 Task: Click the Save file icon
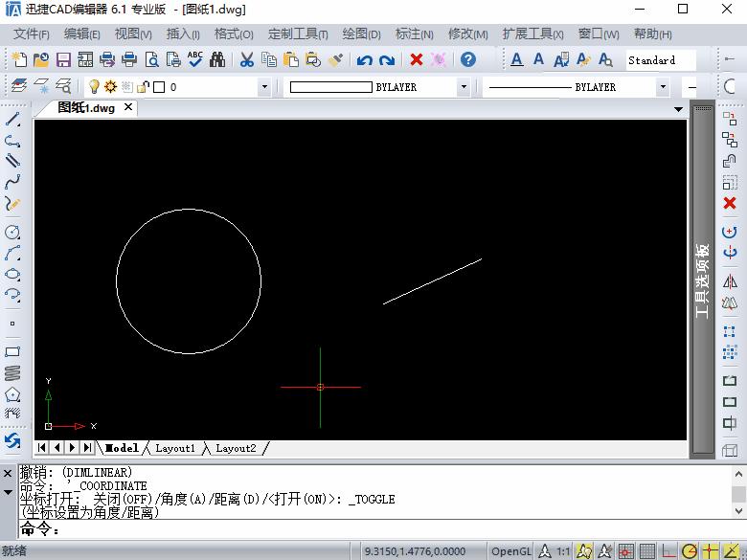pyautogui.click(x=63, y=60)
